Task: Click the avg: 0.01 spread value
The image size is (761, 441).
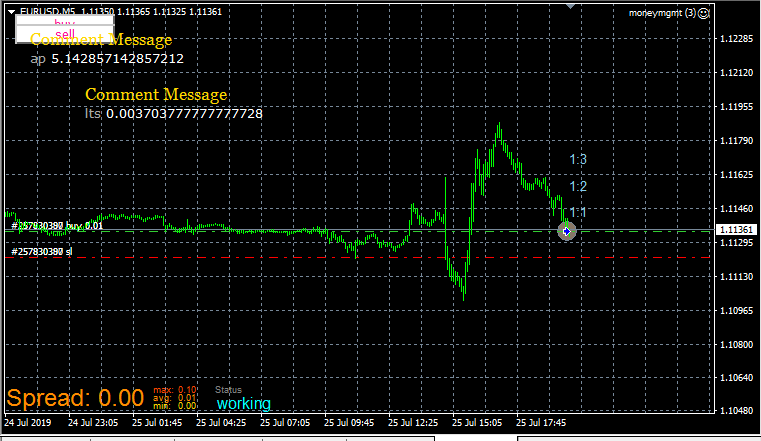Action: point(175,398)
